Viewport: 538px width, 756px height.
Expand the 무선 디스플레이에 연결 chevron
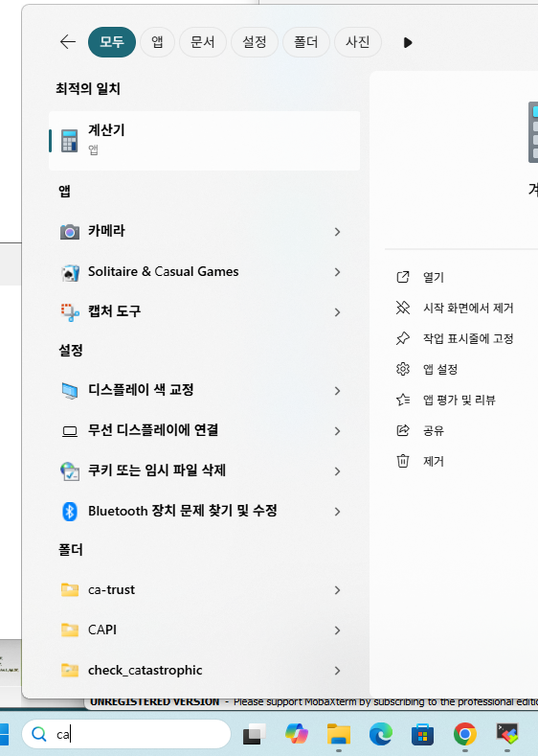tap(337, 431)
